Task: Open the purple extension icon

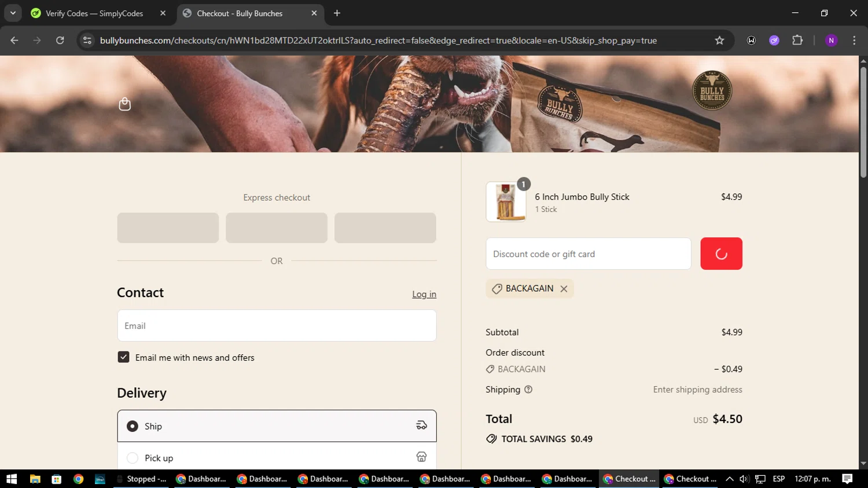Action: coord(774,41)
